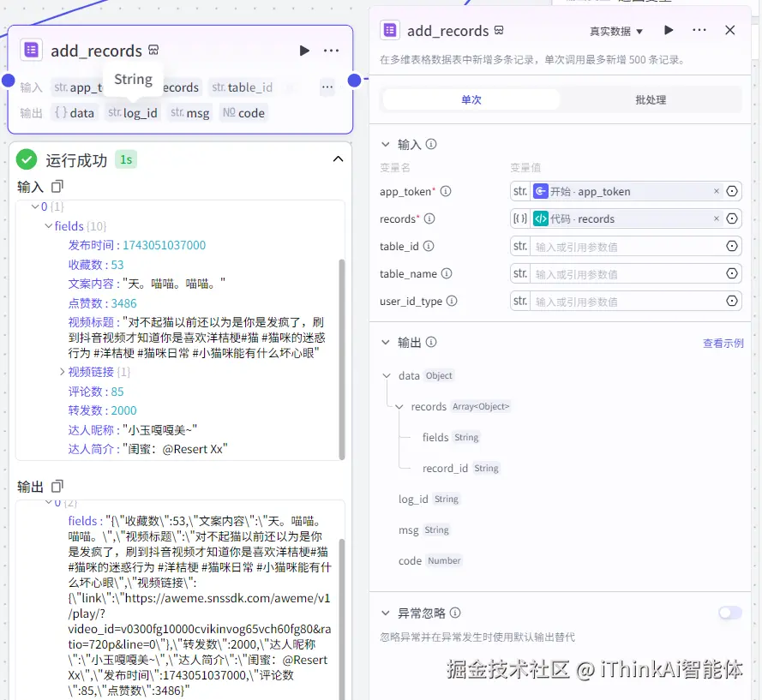Copy the 输出 run result data
The image size is (762, 700).
[x=56, y=486]
